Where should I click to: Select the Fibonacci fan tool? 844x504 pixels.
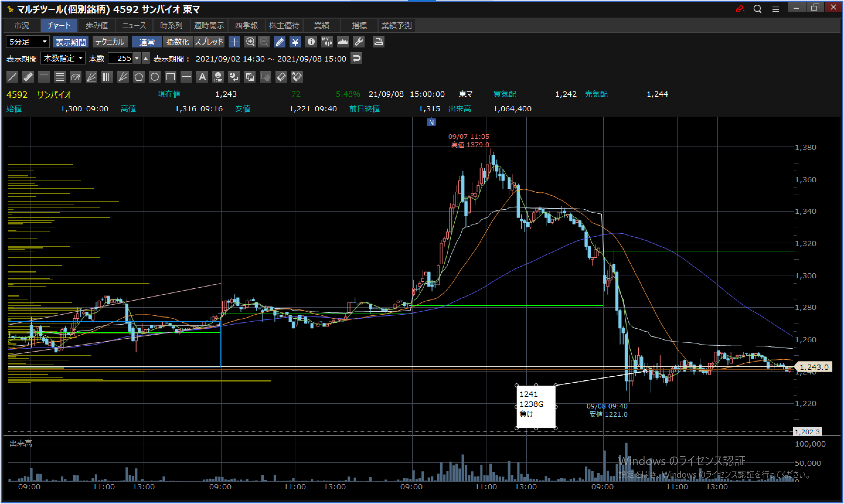pyautogui.click(x=91, y=77)
